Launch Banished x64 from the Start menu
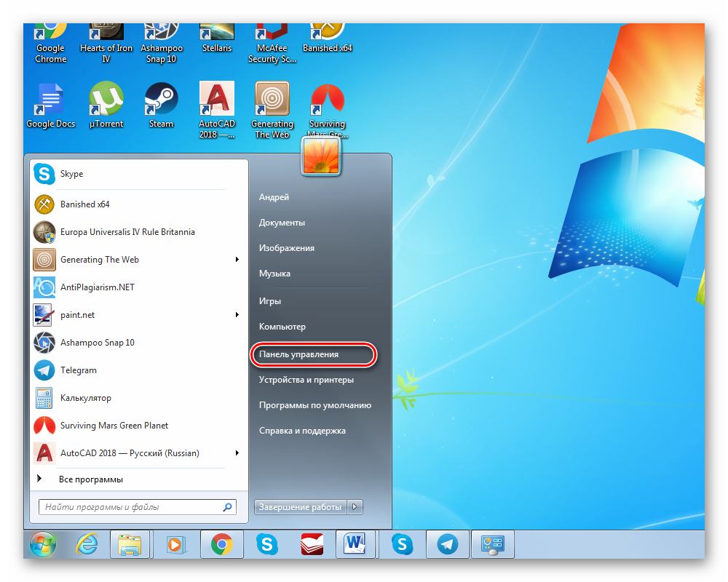Image resolution: width=728 pixels, height=582 pixels. (138, 204)
